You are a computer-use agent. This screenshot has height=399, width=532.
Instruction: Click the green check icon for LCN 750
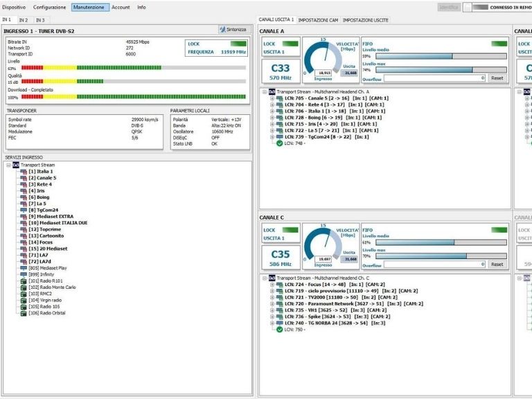(x=280, y=330)
